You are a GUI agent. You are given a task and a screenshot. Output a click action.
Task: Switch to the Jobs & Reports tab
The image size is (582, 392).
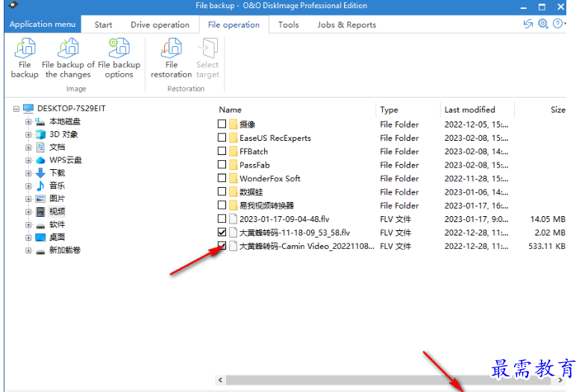point(347,25)
